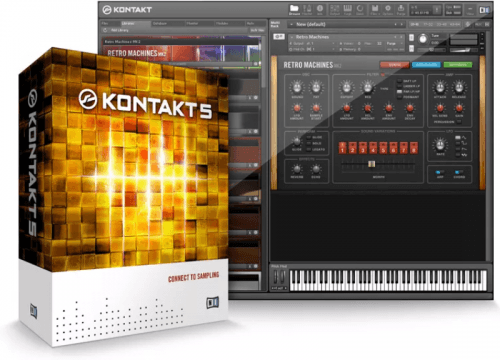Click the Tune knob in instrument header
This screenshot has height=360, width=500.
click(x=423, y=39)
